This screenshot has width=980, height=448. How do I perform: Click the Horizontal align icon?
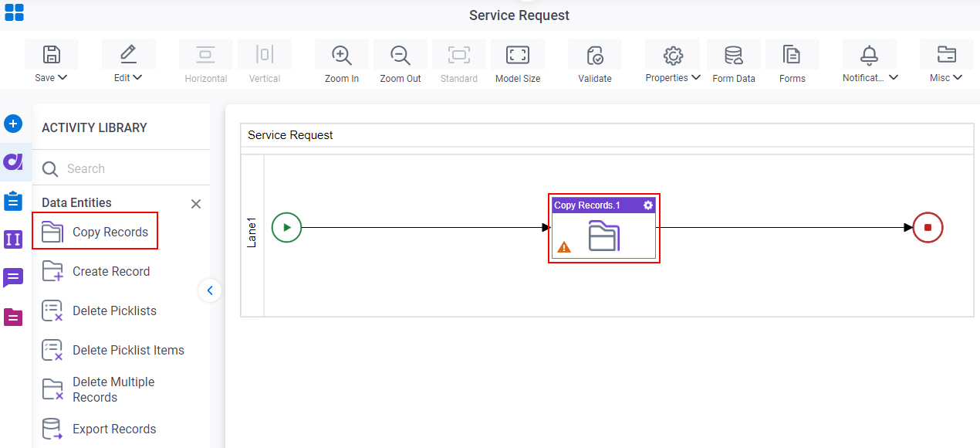206,54
